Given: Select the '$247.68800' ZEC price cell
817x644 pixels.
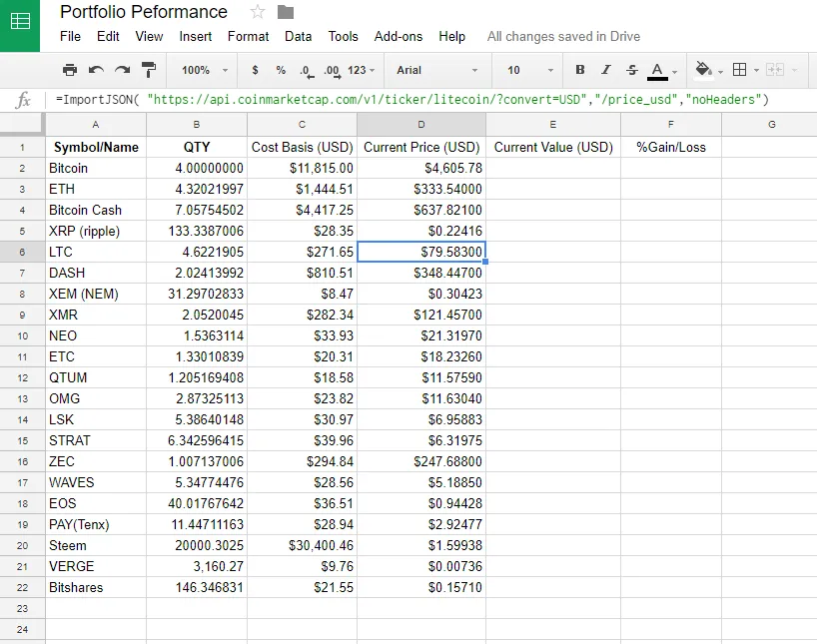Looking at the screenshot, I should pyautogui.click(x=421, y=461).
